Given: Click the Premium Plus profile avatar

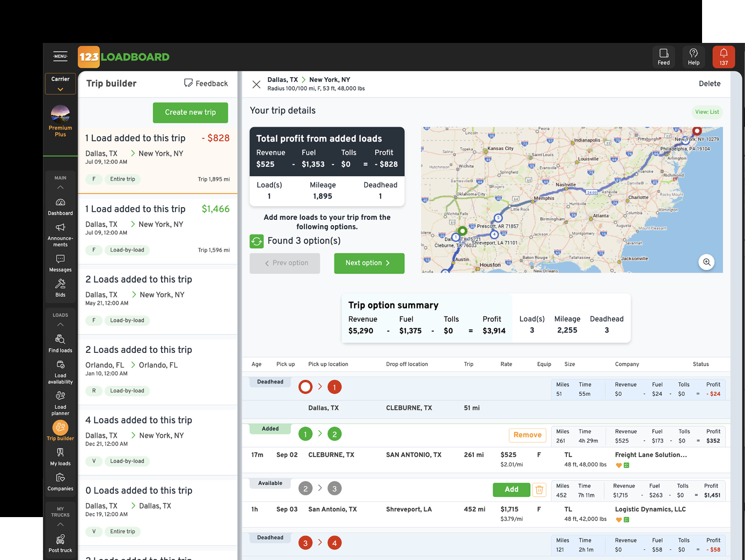Looking at the screenshot, I should [x=60, y=114].
